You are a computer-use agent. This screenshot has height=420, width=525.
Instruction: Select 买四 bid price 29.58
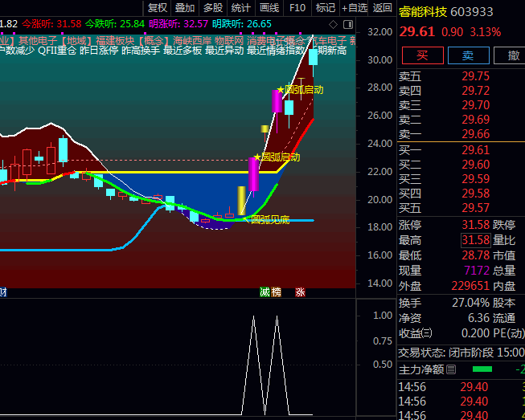(x=475, y=194)
